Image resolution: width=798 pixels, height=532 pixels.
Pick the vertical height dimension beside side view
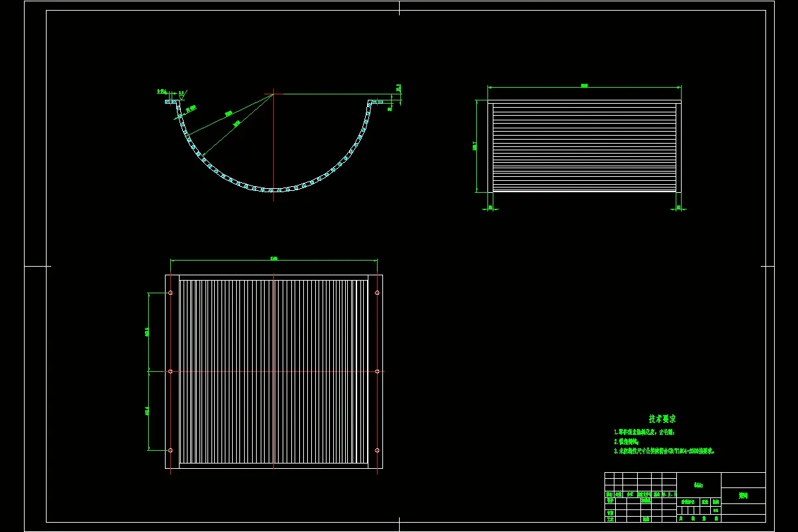tap(476, 146)
